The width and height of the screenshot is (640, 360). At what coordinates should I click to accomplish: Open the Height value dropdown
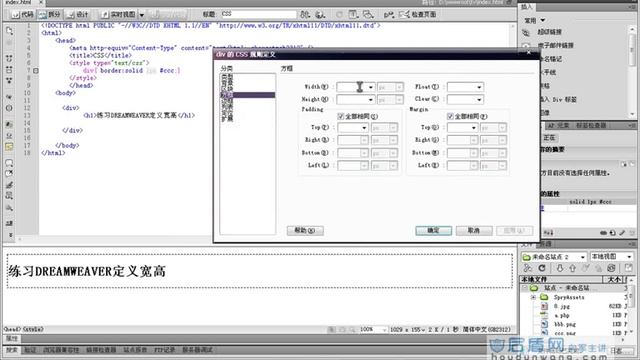point(370,100)
